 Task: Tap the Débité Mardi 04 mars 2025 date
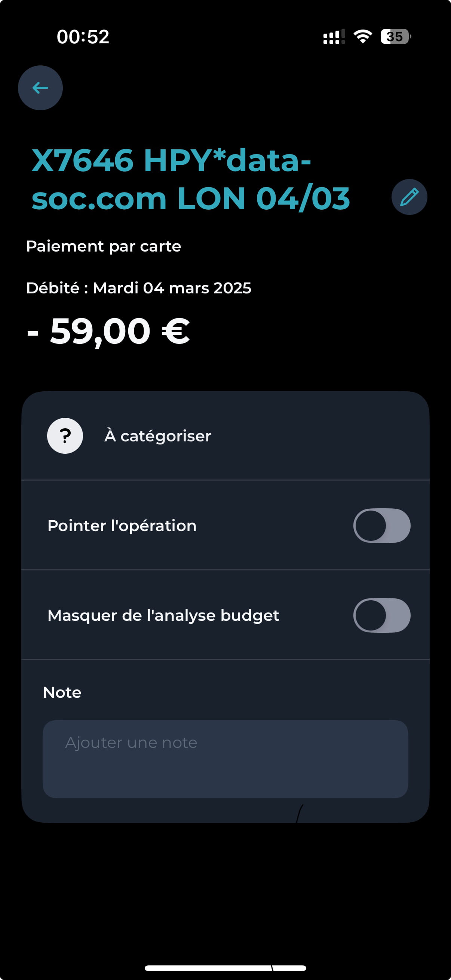tap(138, 288)
